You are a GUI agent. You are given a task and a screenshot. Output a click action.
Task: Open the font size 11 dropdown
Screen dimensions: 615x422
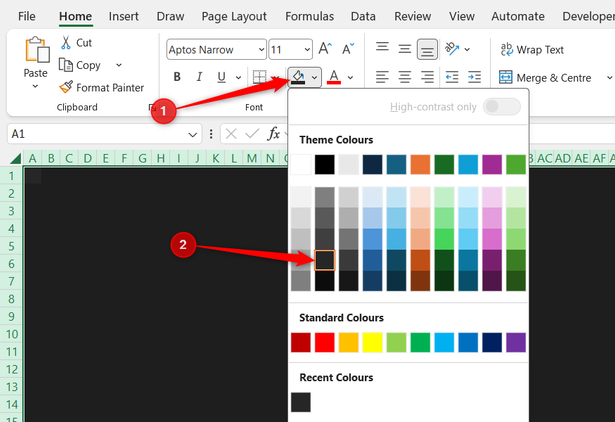pos(307,49)
